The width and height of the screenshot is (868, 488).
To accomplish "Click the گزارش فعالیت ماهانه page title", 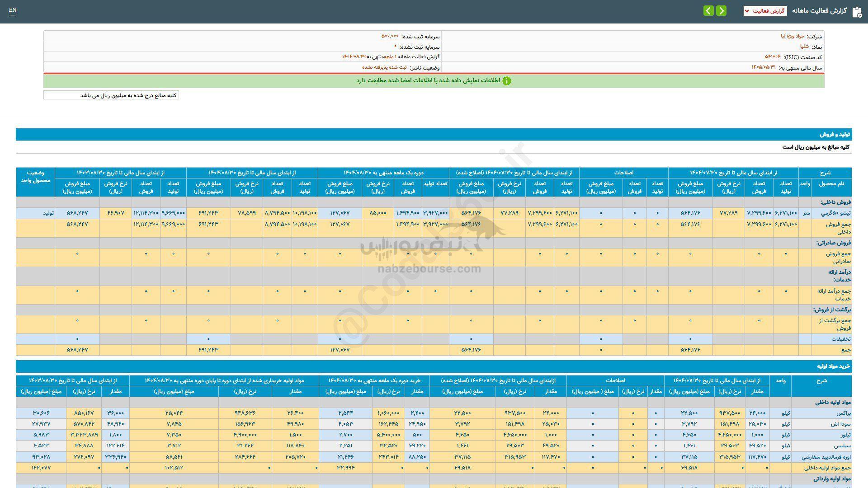I will (819, 11).
